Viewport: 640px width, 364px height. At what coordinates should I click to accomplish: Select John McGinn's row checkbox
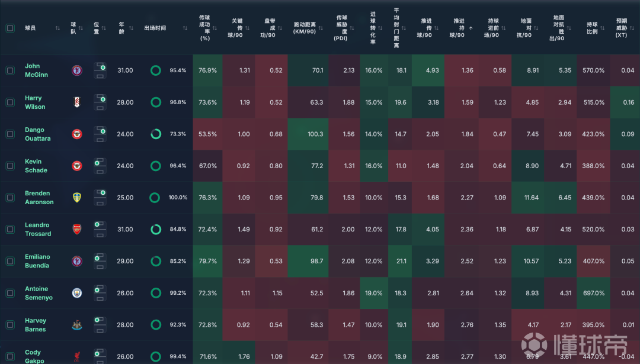pos(10,70)
